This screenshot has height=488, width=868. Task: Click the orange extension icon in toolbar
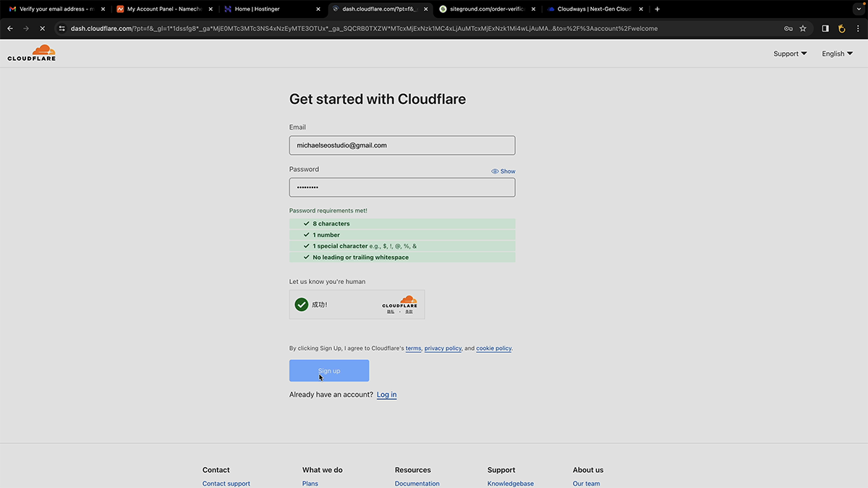point(841,29)
